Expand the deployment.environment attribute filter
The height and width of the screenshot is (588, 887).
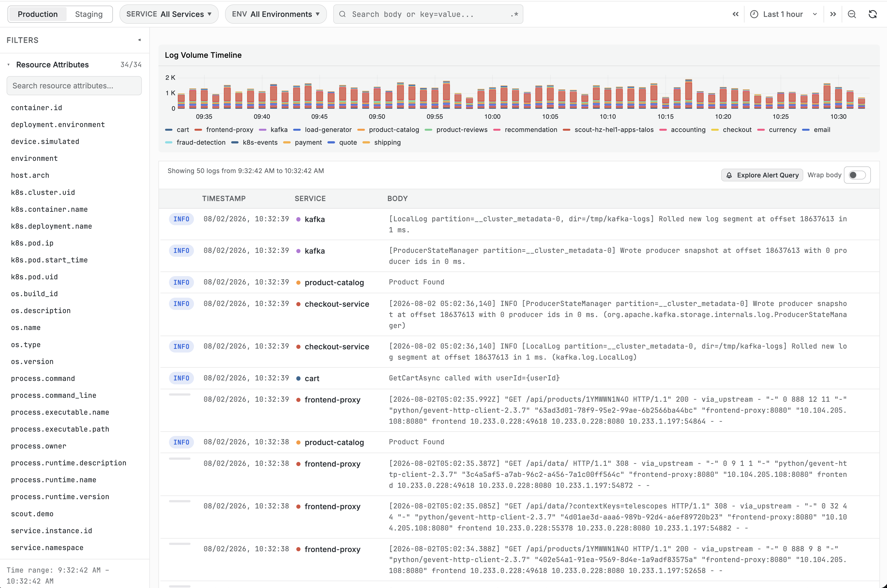pyautogui.click(x=58, y=125)
